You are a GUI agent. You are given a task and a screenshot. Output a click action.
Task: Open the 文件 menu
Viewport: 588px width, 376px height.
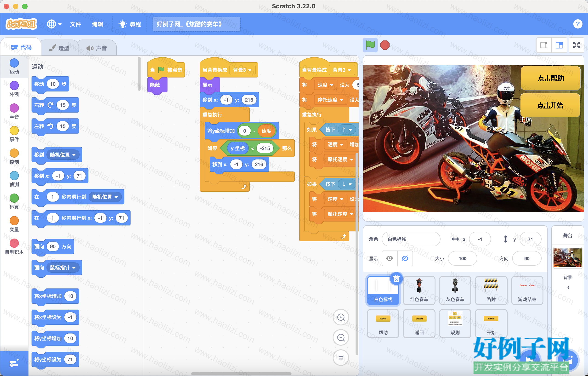(76, 24)
